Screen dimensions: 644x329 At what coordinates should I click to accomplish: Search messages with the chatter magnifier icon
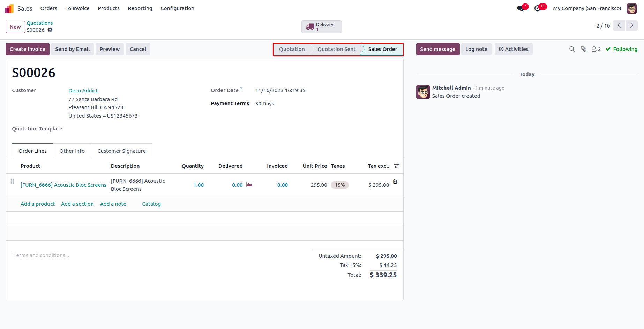[572, 49]
